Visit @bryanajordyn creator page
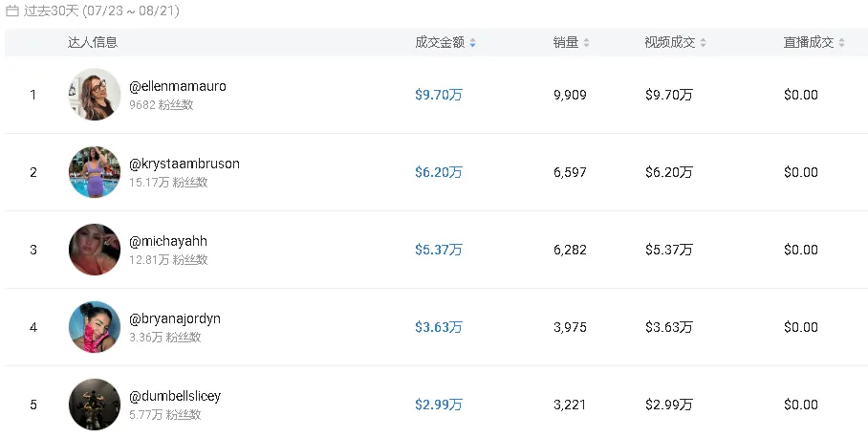 tap(175, 318)
